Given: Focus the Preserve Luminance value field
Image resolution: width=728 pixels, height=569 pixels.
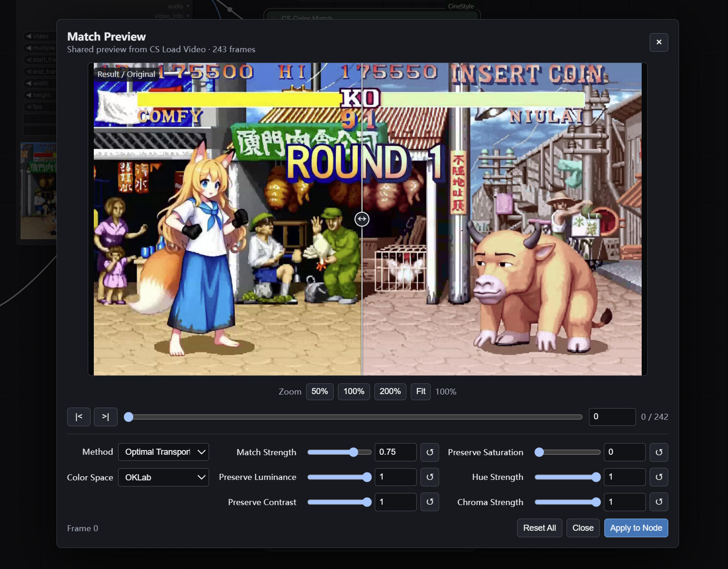Looking at the screenshot, I should point(395,477).
